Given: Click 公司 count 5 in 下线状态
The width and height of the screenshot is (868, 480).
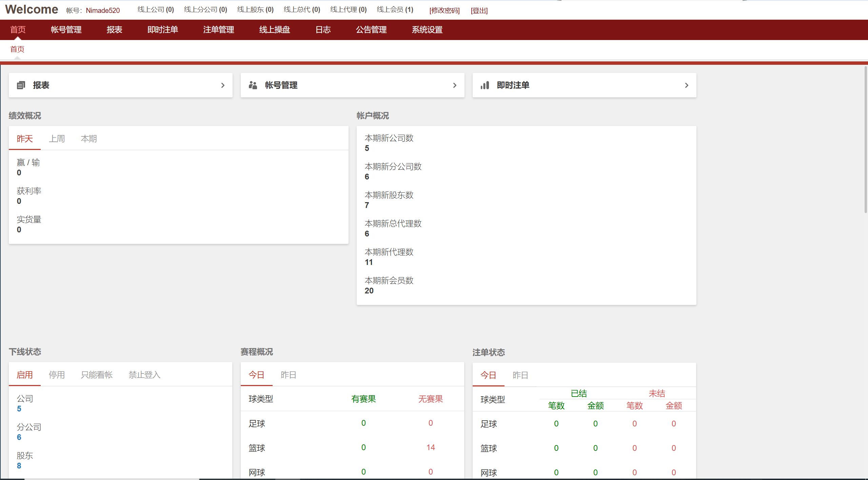Looking at the screenshot, I should (19, 409).
